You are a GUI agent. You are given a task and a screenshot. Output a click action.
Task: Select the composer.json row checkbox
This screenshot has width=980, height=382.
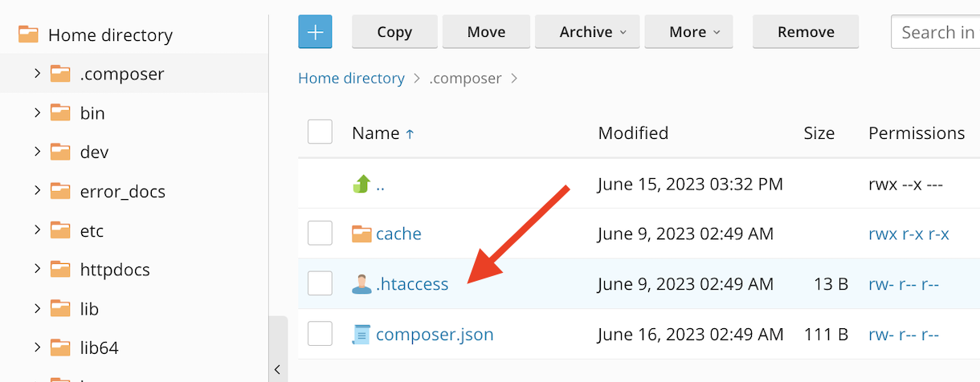pos(320,333)
